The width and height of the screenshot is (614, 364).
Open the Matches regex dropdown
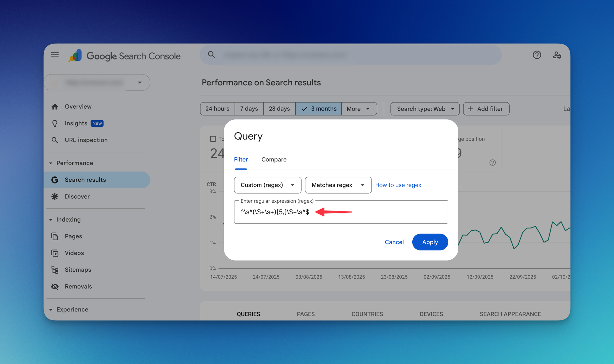coord(338,185)
